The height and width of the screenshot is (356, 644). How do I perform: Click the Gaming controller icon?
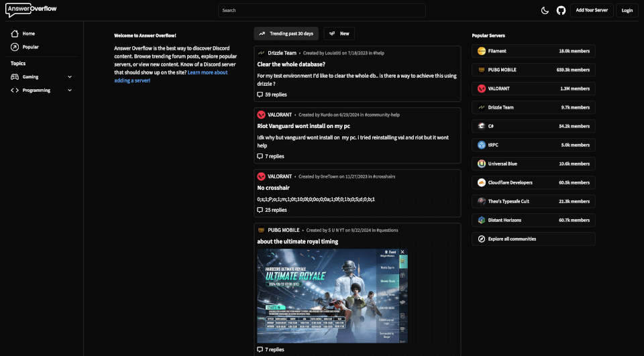(x=15, y=77)
